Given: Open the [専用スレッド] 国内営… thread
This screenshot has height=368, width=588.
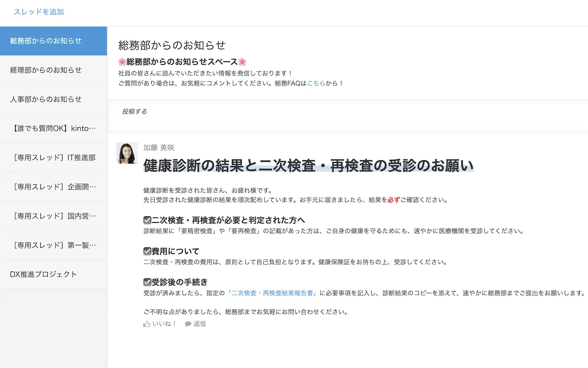Looking at the screenshot, I should tap(53, 216).
